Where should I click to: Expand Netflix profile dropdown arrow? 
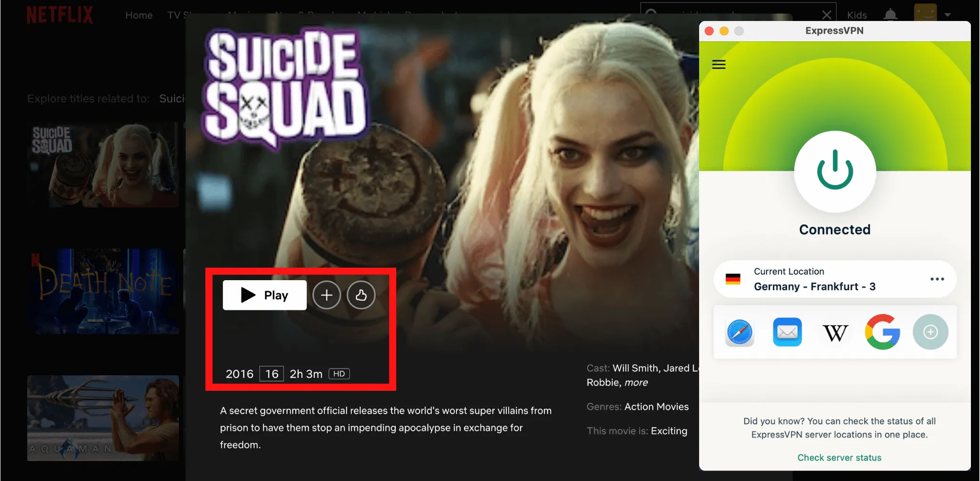[x=947, y=15]
